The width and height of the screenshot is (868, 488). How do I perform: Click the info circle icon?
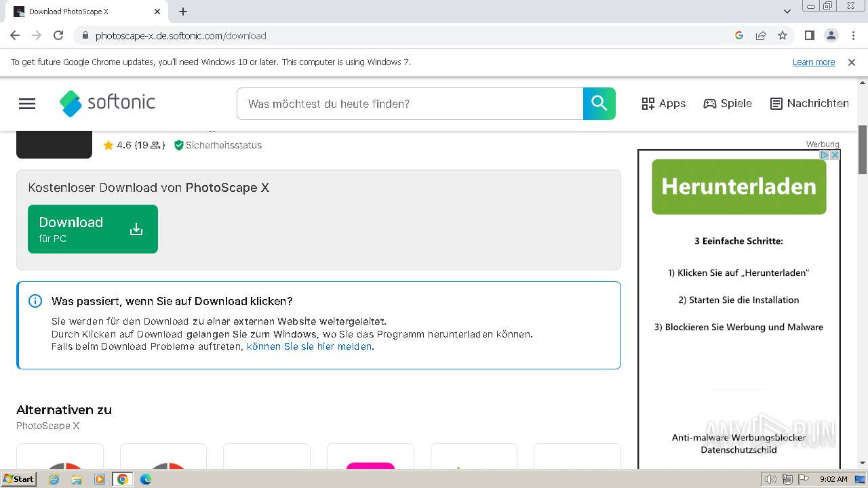coord(35,301)
